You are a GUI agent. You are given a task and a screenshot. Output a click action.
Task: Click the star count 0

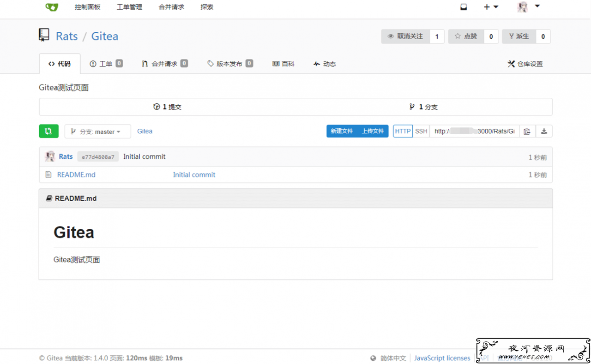(x=491, y=36)
